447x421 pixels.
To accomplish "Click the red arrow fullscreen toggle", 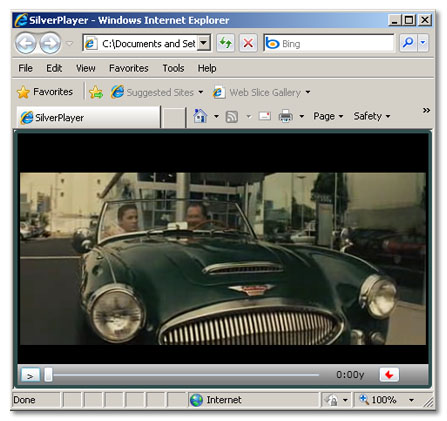I will click(389, 375).
